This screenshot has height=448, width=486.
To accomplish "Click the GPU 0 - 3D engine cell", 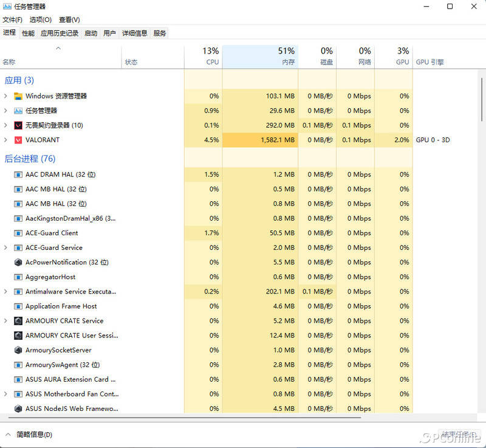I will pyautogui.click(x=433, y=140).
